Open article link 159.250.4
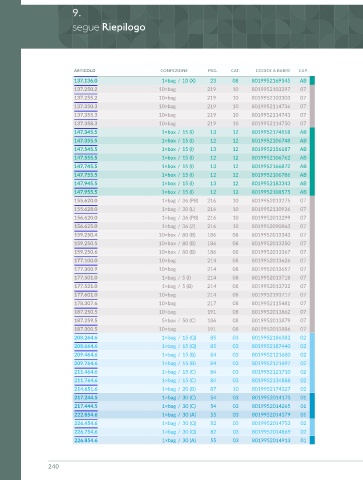The height and width of the screenshot is (480, 363). [86, 235]
